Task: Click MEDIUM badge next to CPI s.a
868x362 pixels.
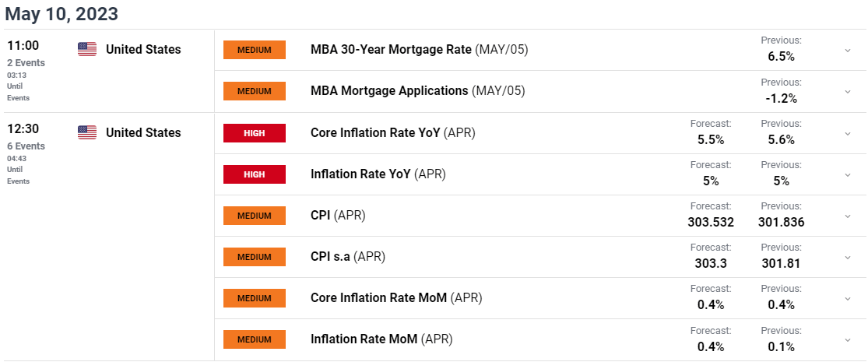Action: tap(255, 257)
